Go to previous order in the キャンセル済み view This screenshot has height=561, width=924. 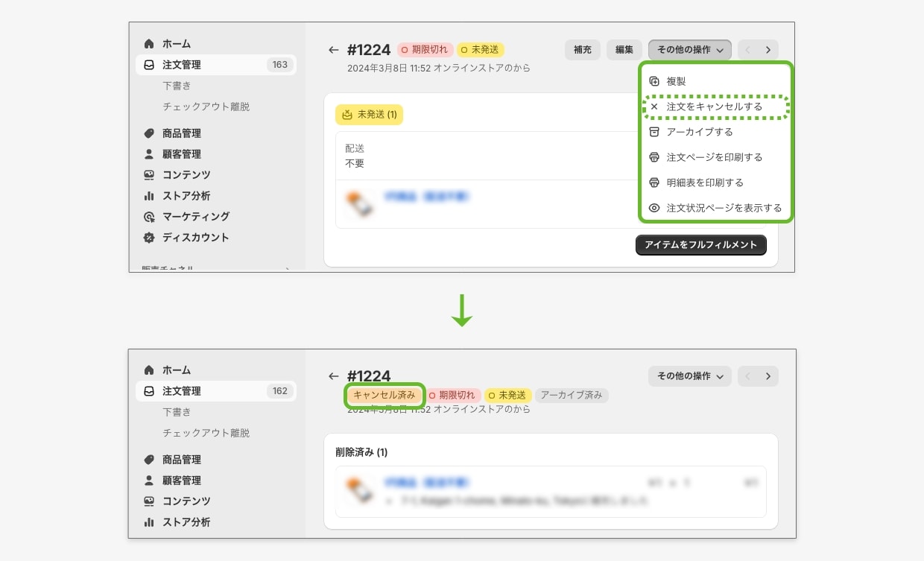pos(748,376)
